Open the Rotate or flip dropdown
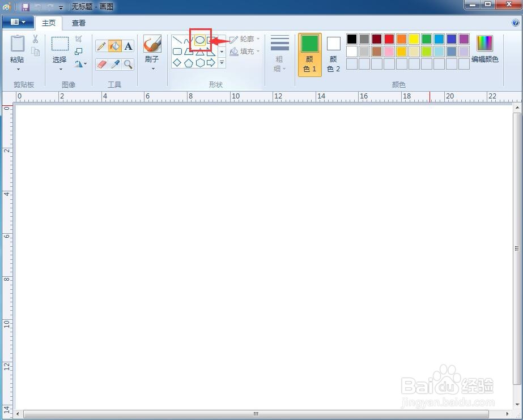523x420 pixels. pos(80,63)
